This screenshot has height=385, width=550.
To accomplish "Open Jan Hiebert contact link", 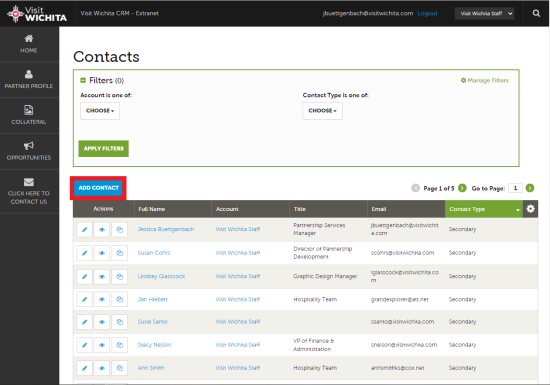I will click(153, 299).
